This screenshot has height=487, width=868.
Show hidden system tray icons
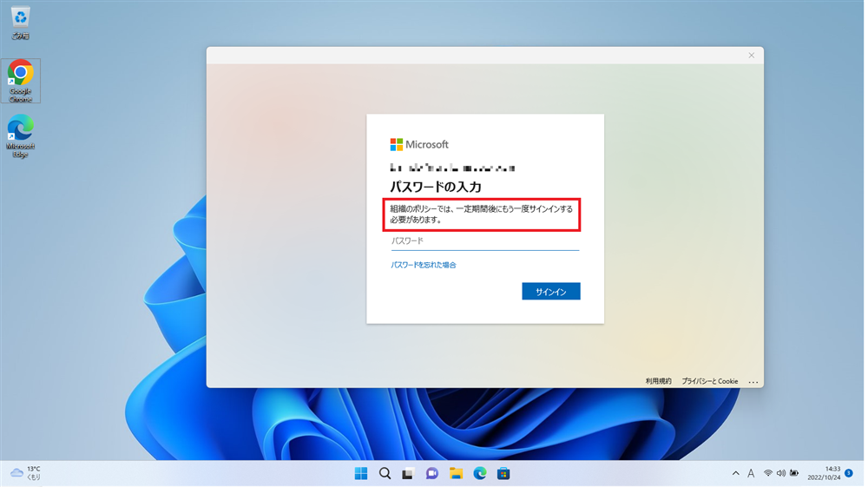[735, 473]
